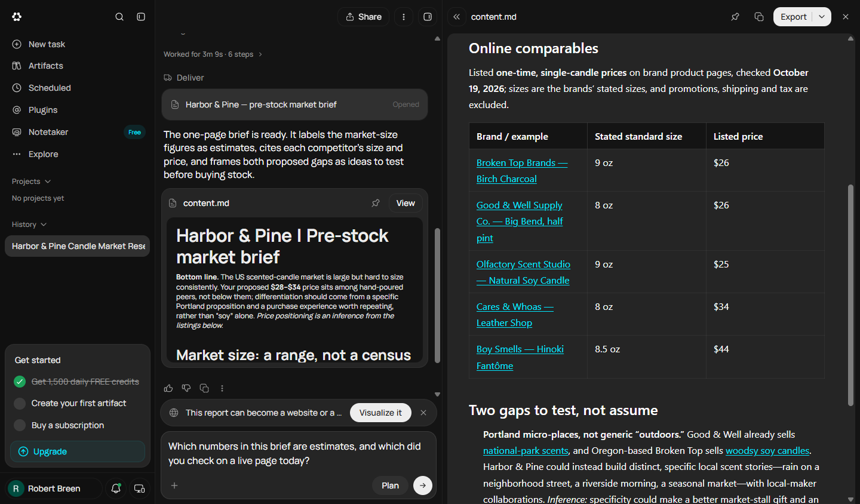The width and height of the screenshot is (860, 504).
Task: Copy the content.md document contents
Action: coord(759,17)
